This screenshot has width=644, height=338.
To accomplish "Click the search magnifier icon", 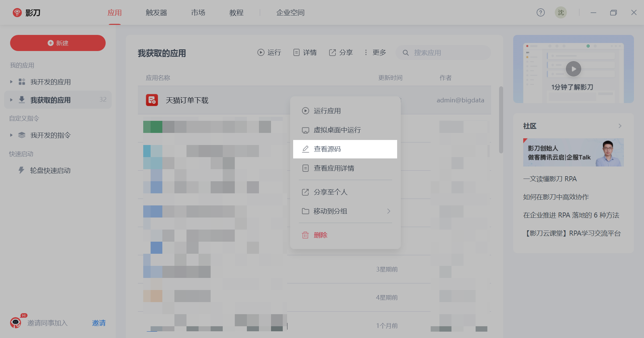I will (x=406, y=53).
